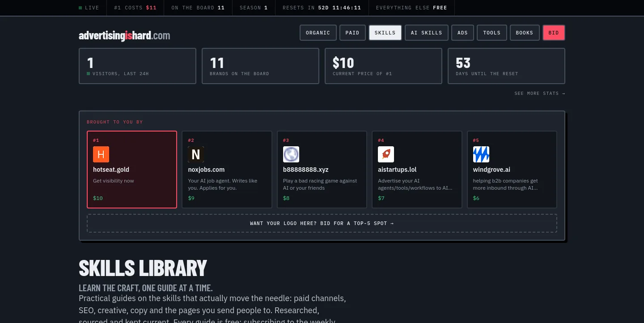The height and width of the screenshot is (323, 644).
Task: Click the visitors last 24h stat card
Action: point(137,66)
